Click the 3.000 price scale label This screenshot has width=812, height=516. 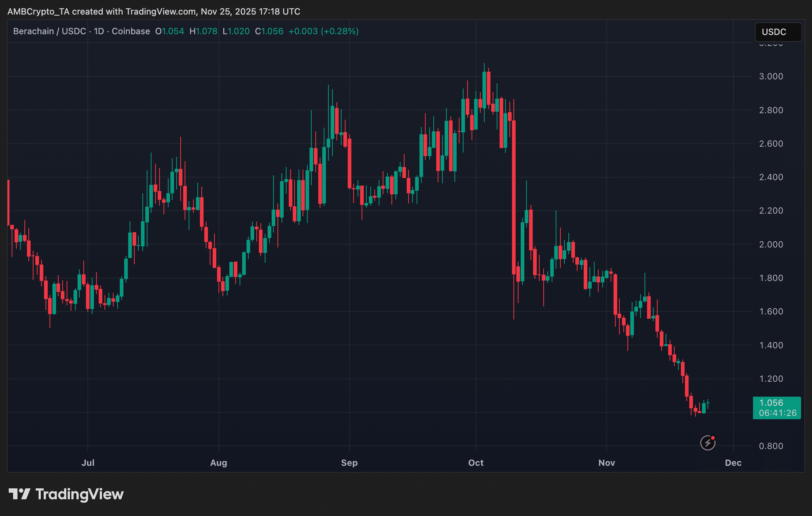(771, 76)
